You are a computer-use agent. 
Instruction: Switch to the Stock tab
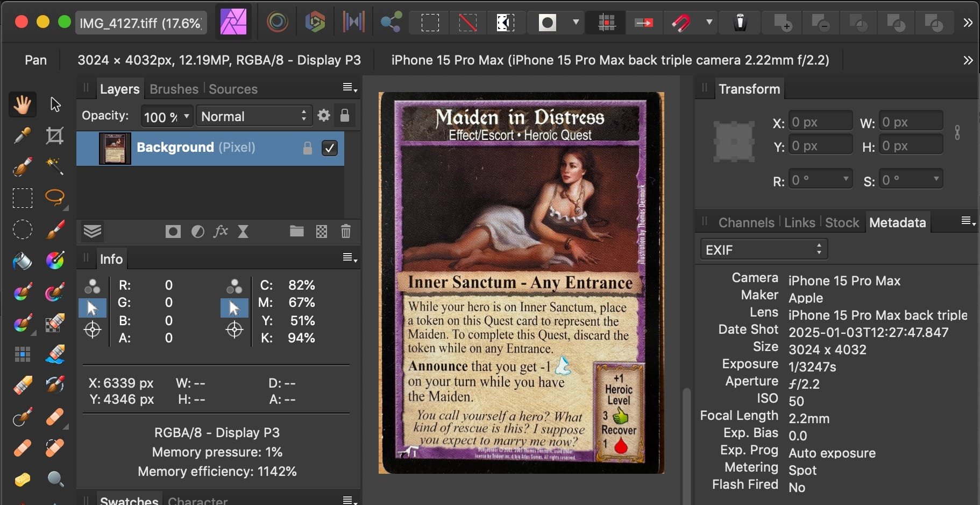tap(842, 222)
